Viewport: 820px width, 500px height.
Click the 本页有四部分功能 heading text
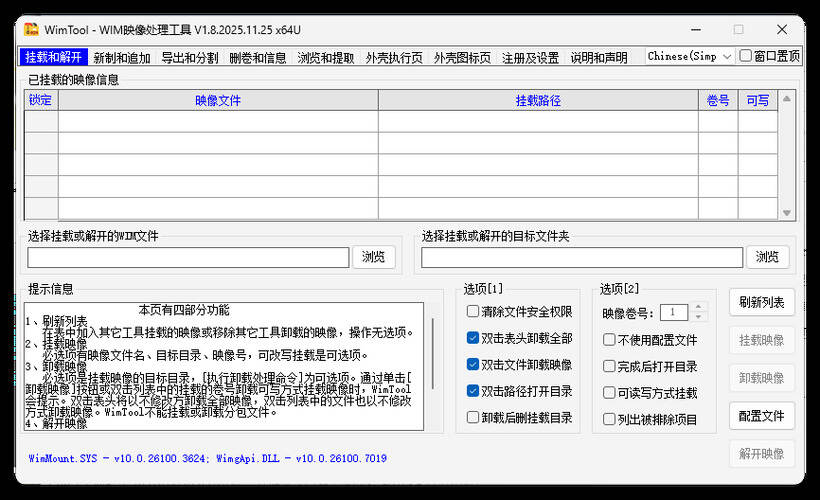pyautogui.click(x=184, y=310)
